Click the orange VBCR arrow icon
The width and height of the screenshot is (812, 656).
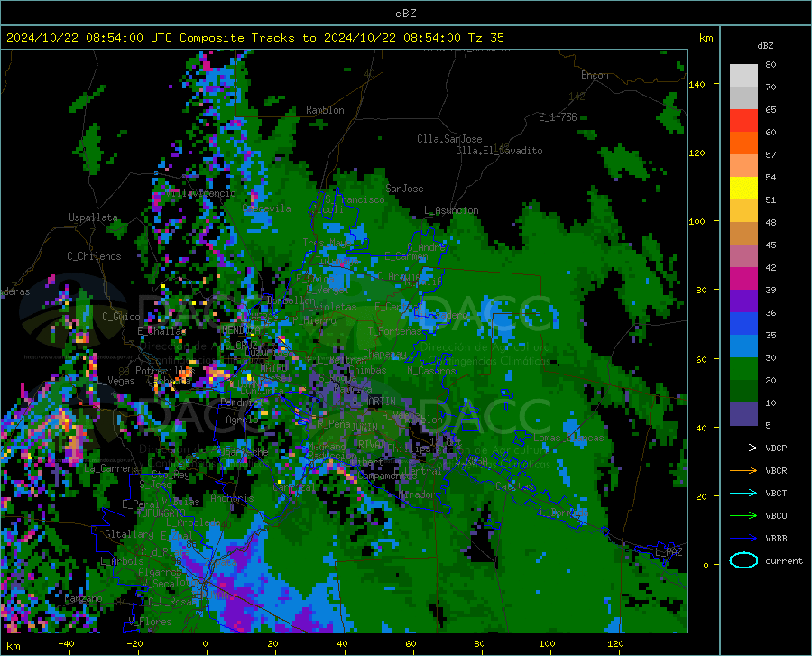(x=743, y=471)
